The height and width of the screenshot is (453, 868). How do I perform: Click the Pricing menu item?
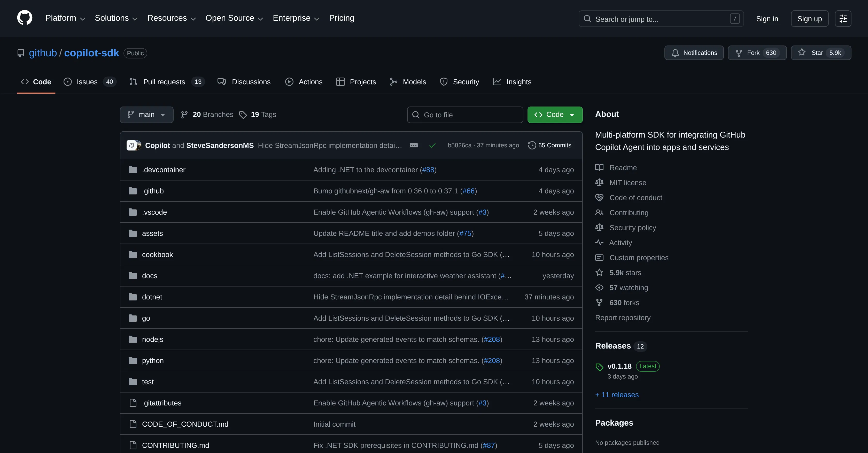click(341, 18)
